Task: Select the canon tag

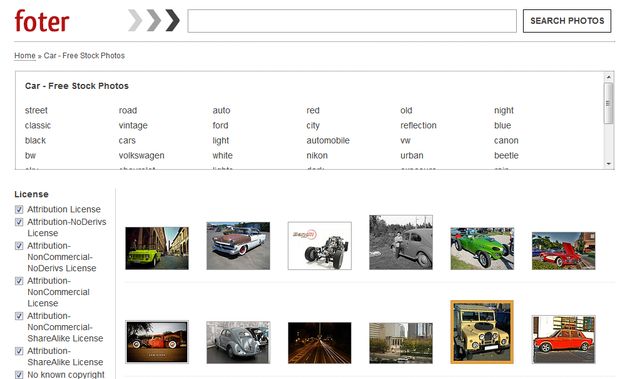Action: [506, 140]
